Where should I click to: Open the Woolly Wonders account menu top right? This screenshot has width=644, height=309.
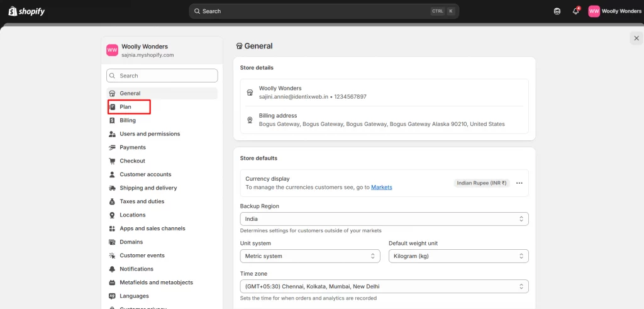615,11
